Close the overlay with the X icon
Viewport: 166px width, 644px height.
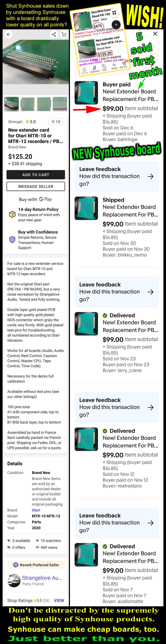pyautogui.click(x=155, y=34)
